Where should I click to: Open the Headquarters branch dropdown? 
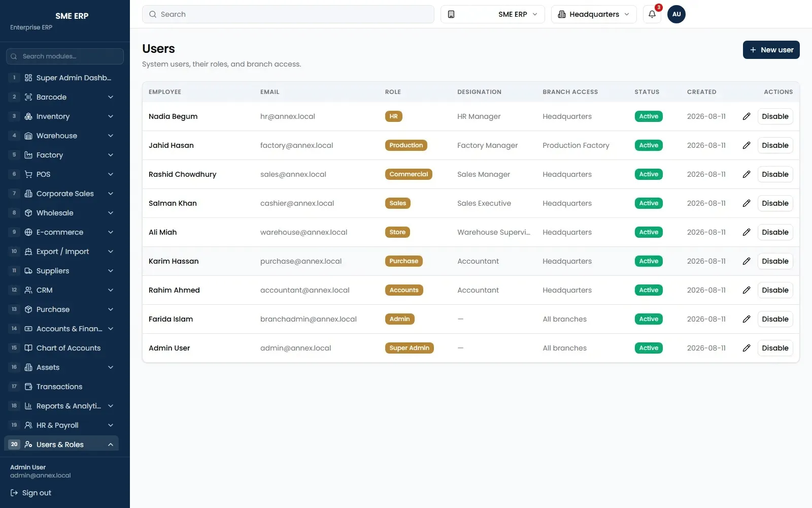(594, 14)
